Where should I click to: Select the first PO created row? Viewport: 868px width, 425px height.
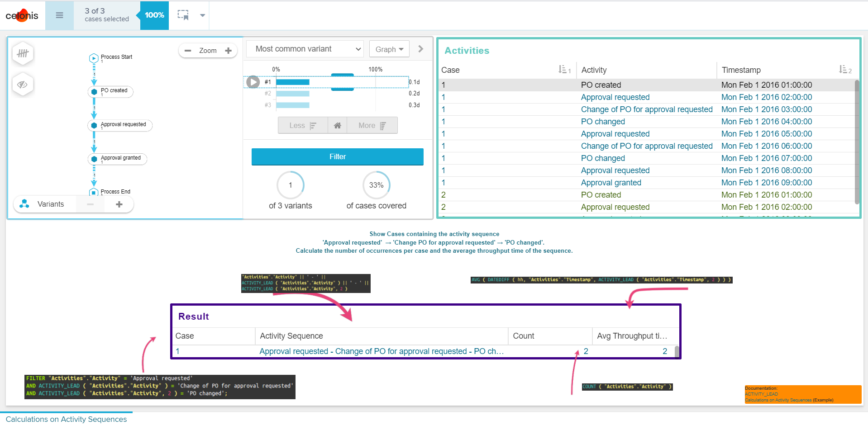(646, 85)
